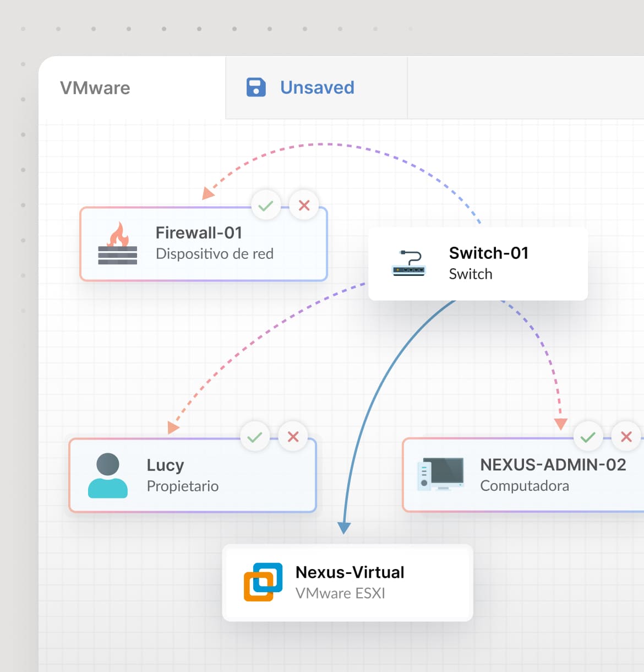644x672 pixels.
Task: Click the Dispositivo de red label
Action: coord(215,254)
